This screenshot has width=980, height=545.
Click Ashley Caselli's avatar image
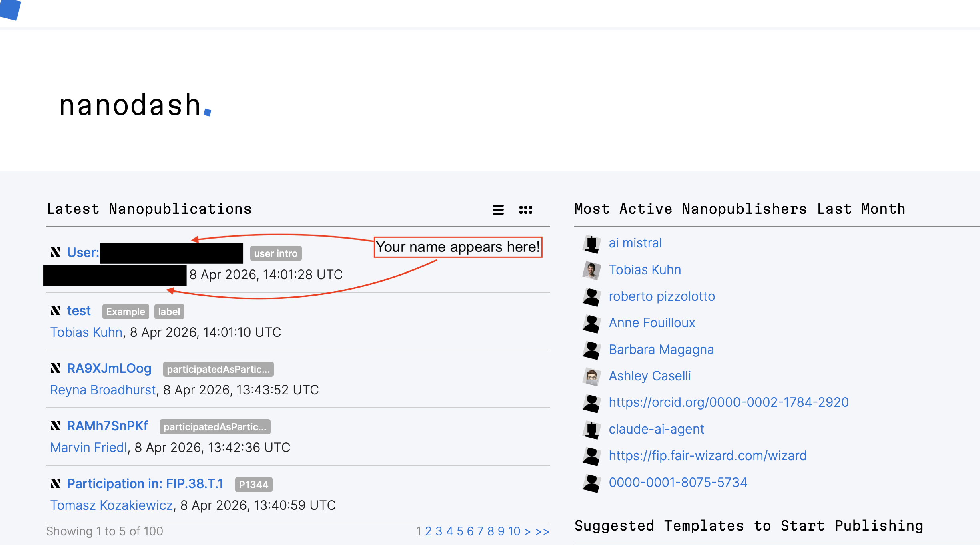pos(591,376)
